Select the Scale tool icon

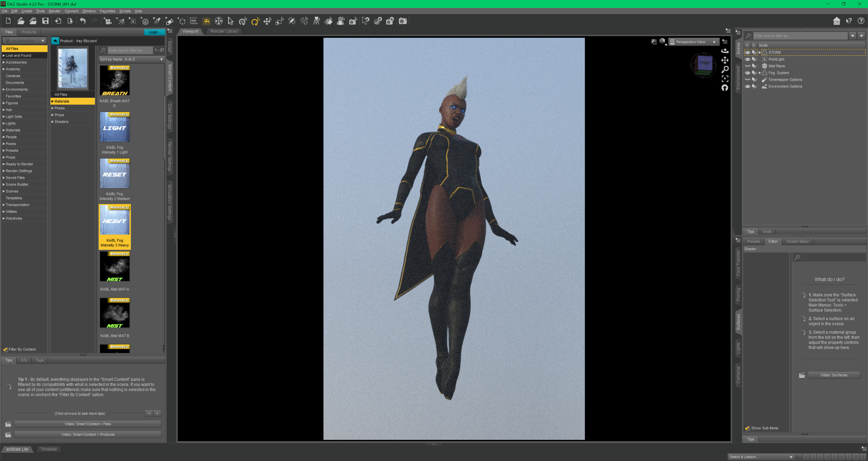coord(280,21)
